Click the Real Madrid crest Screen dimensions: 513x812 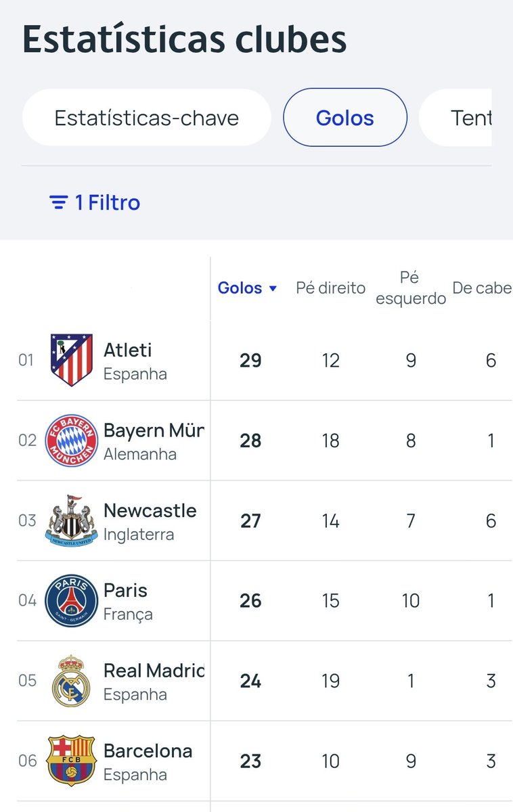pos(71,681)
